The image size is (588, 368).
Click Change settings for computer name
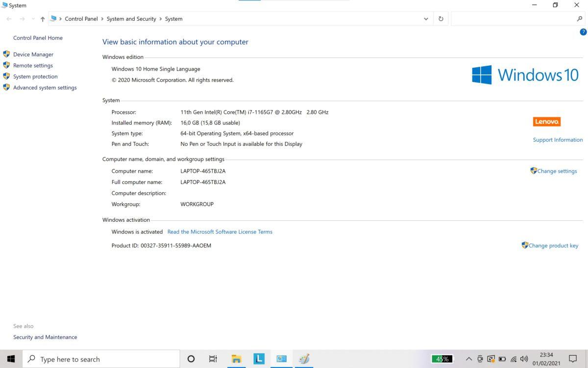(557, 171)
